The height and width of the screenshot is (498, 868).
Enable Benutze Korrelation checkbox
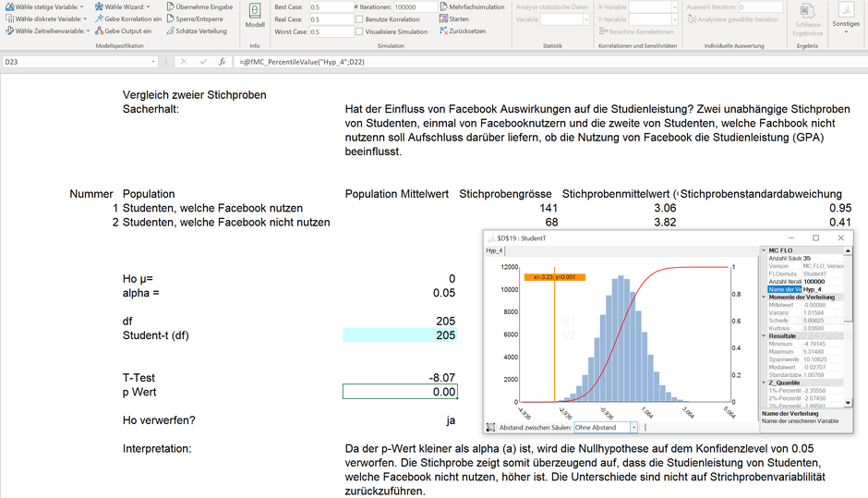point(359,19)
